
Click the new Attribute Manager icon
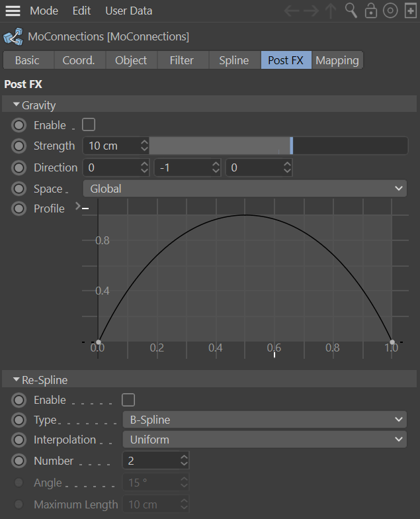[x=409, y=11]
